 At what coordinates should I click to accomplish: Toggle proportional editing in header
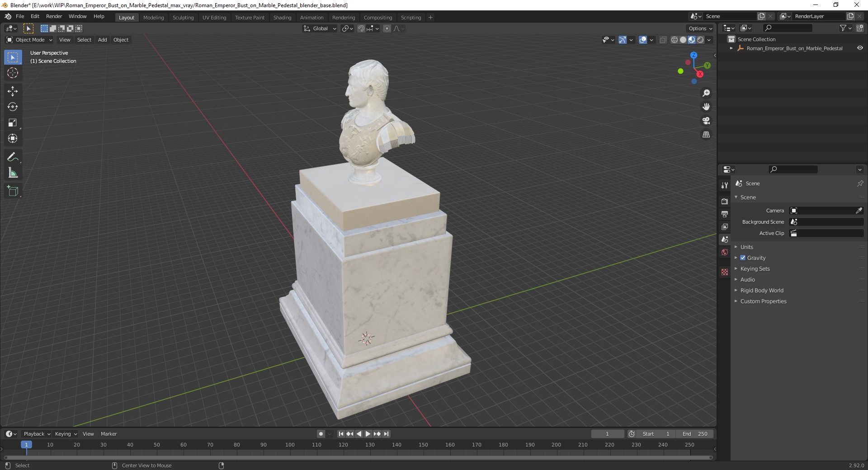pyautogui.click(x=387, y=28)
